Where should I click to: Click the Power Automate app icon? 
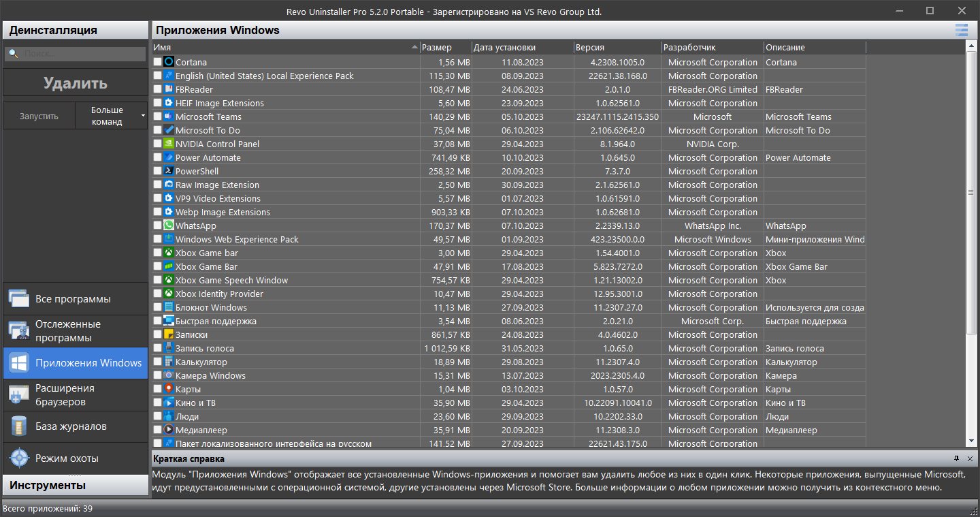pos(169,157)
